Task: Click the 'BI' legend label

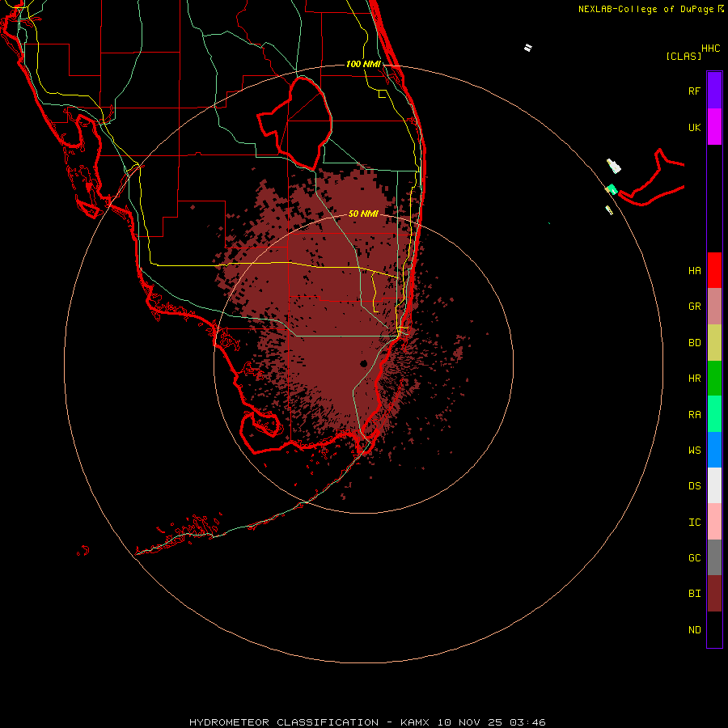Action: pos(694,594)
